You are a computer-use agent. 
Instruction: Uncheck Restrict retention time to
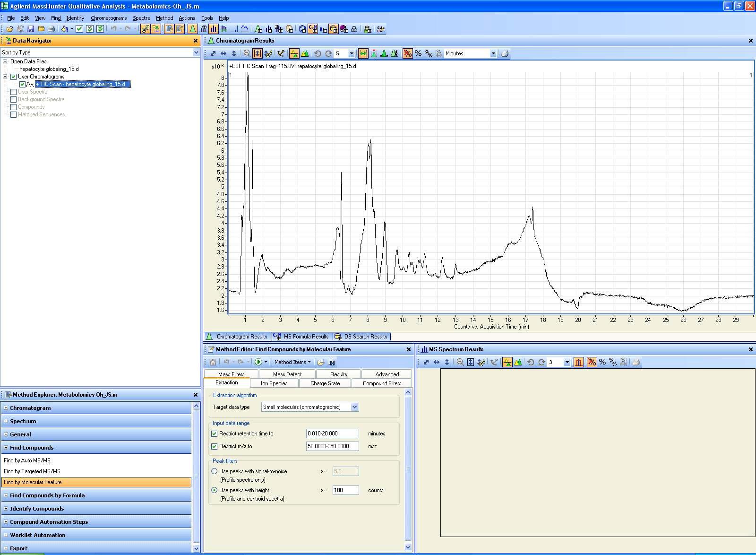tap(214, 434)
